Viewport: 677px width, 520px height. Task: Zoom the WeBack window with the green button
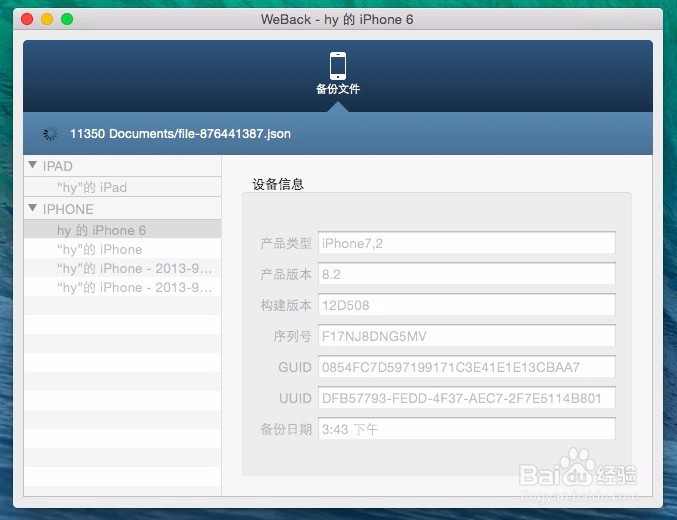(67, 19)
